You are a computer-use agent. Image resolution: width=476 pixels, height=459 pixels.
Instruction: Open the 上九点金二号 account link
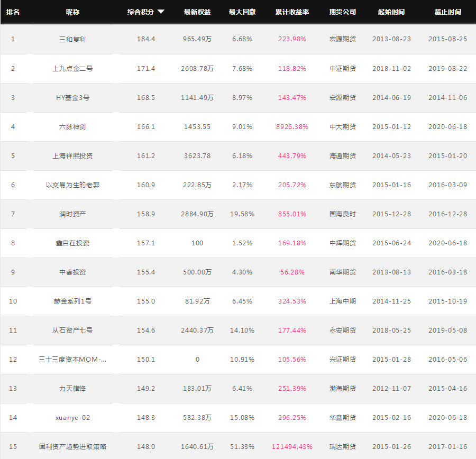tap(72, 69)
